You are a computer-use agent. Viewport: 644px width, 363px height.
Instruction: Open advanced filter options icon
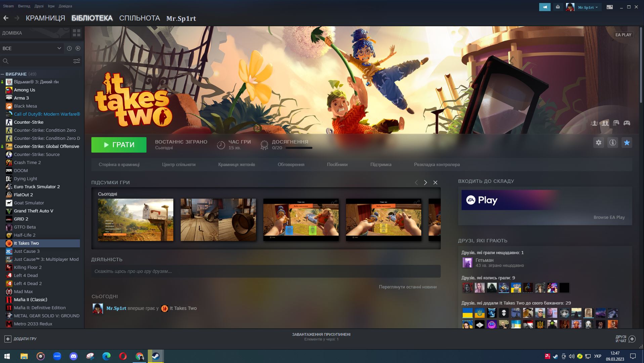[x=77, y=61]
